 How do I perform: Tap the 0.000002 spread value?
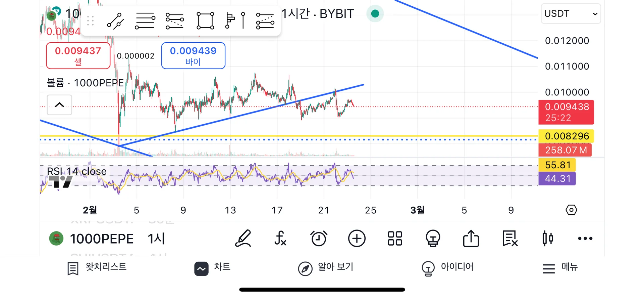pyautogui.click(x=136, y=56)
